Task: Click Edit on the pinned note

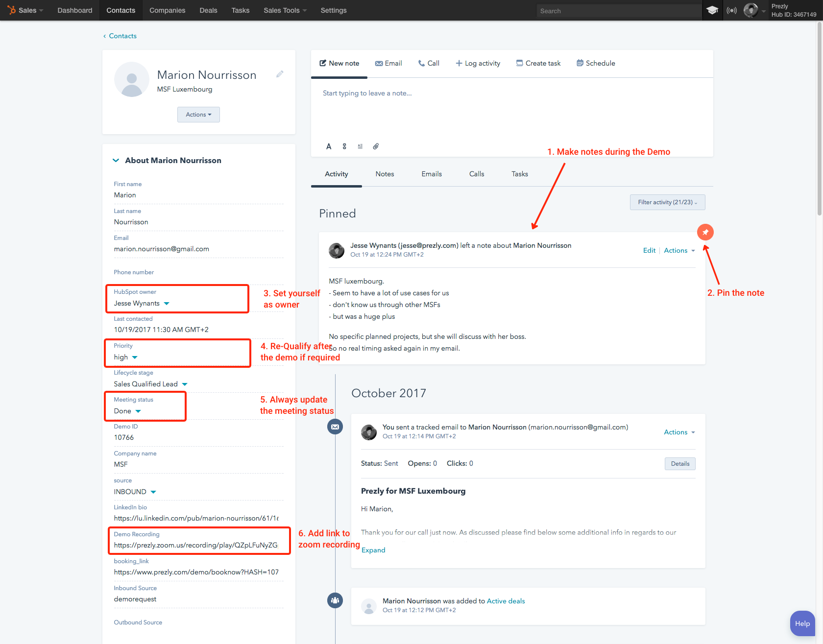Action: (649, 250)
